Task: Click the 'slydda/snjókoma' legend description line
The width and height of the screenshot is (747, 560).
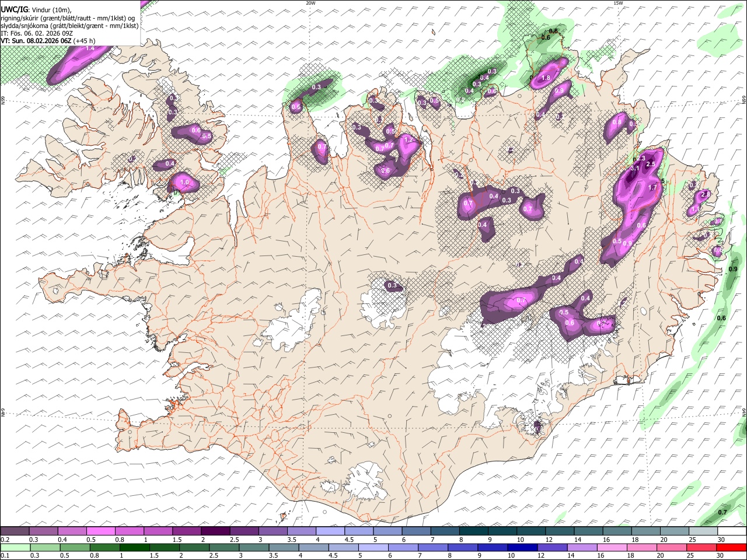Action: (69, 25)
